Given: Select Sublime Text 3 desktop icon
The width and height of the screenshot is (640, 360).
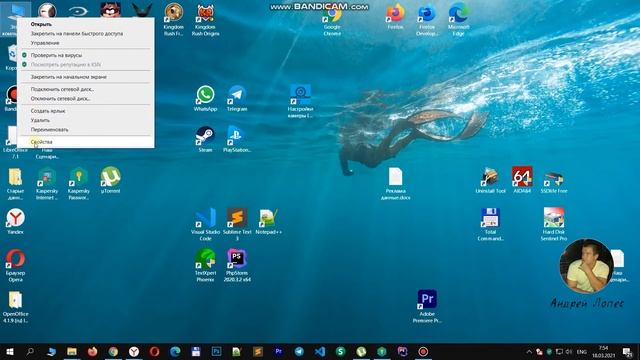Looking at the screenshot, I should tap(237, 224).
